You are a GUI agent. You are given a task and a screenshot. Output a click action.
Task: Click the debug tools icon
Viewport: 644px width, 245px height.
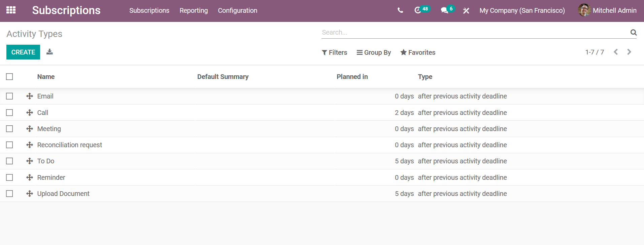click(x=466, y=11)
